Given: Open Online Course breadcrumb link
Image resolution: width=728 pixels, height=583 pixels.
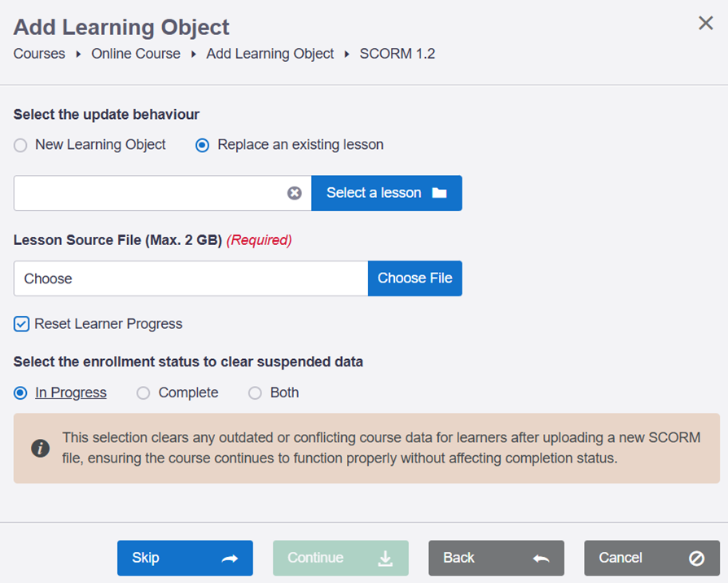Looking at the screenshot, I should coord(136,54).
